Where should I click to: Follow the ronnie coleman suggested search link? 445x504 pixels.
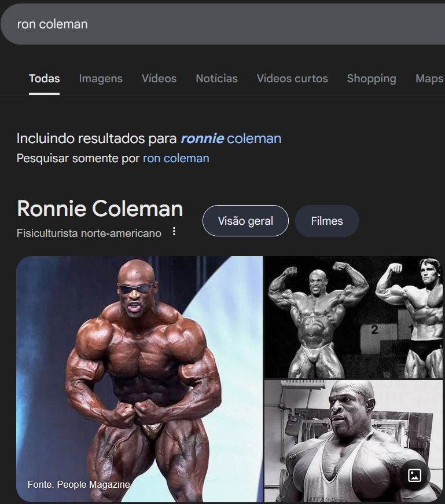click(x=231, y=138)
